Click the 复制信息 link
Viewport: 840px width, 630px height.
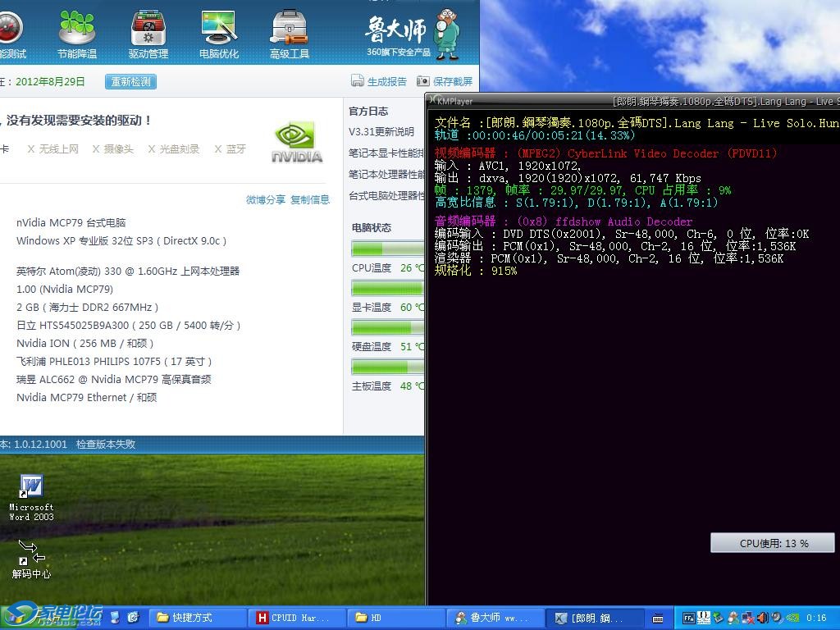click(x=310, y=199)
